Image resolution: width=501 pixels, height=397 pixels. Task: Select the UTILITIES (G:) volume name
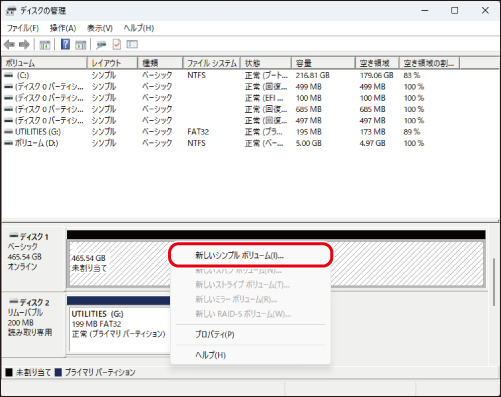pyautogui.click(x=38, y=132)
